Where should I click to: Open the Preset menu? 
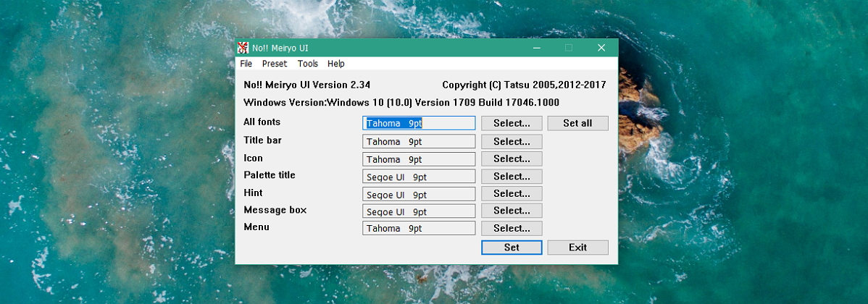pos(275,64)
